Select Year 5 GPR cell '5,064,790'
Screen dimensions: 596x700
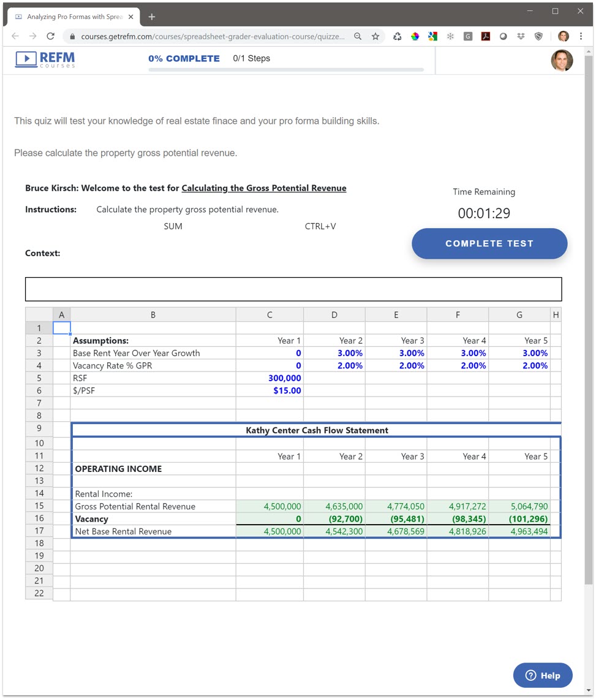(519, 506)
